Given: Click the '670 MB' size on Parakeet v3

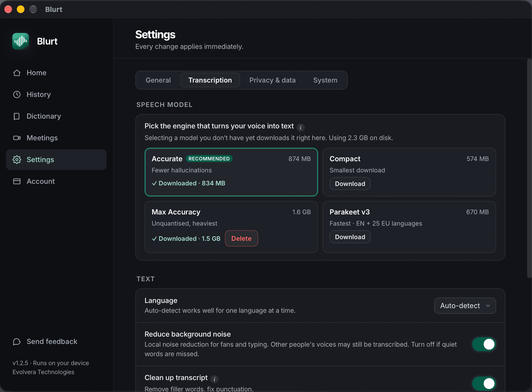Looking at the screenshot, I should coord(477,212).
